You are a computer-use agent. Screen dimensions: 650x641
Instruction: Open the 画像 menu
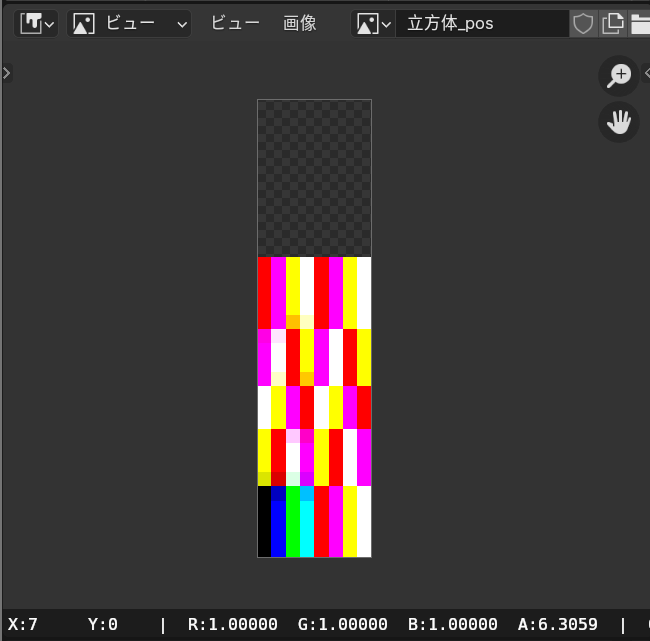click(300, 24)
